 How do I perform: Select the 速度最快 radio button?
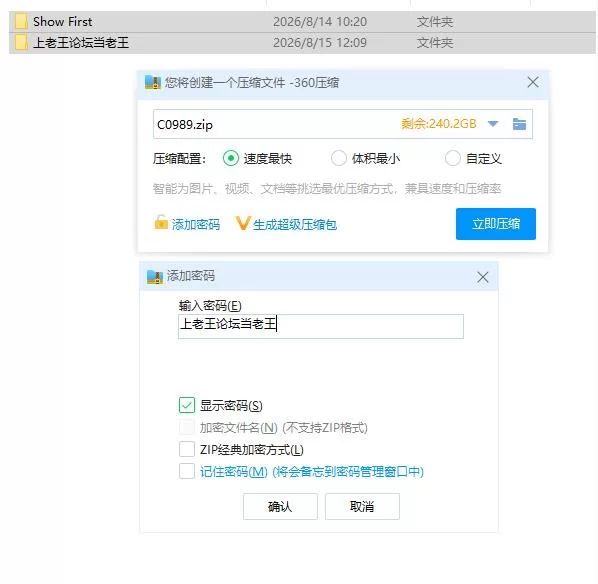click(x=231, y=158)
